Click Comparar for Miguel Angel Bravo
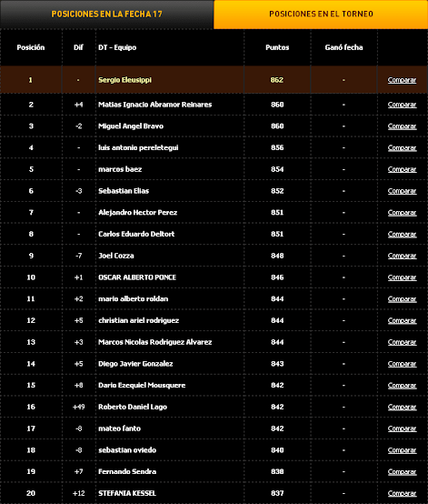The height and width of the screenshot is (504, 428). point(402,126)
